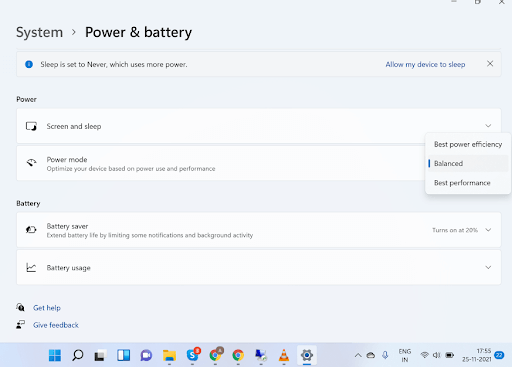This screenshot has height=367, width=512.
Task: Click the Power mode gauge icon
Action: [32, 163]
